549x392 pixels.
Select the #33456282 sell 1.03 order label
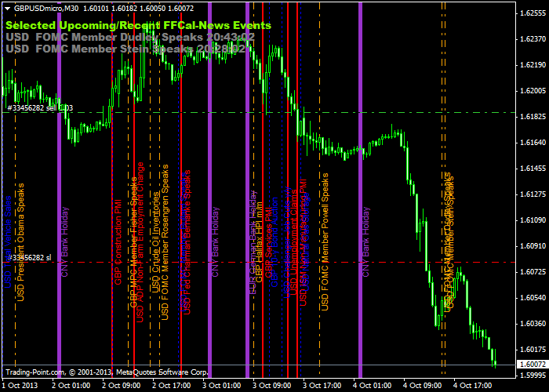(x=40, y=108)
